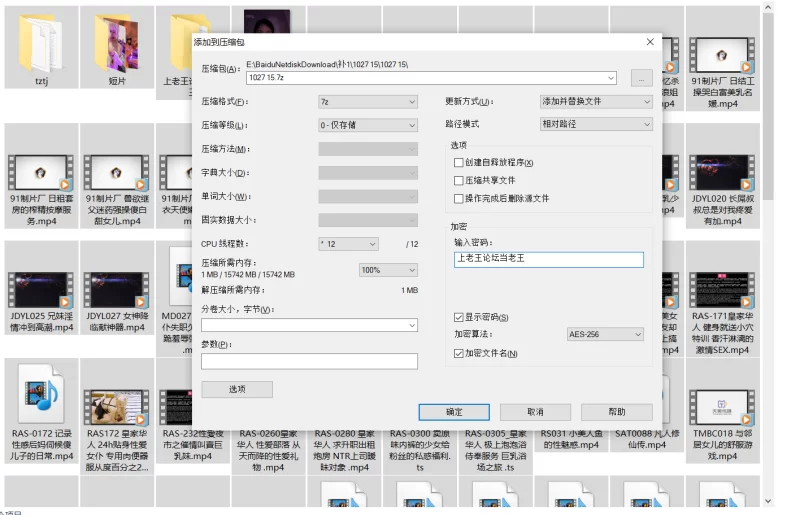Click the 参数 input field

pos(309,361)
